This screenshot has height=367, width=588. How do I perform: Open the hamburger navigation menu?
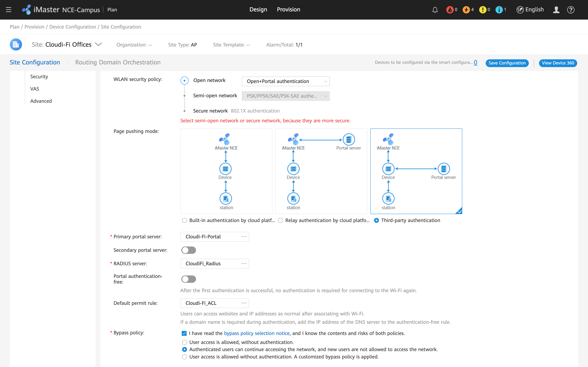click(9, 10)
